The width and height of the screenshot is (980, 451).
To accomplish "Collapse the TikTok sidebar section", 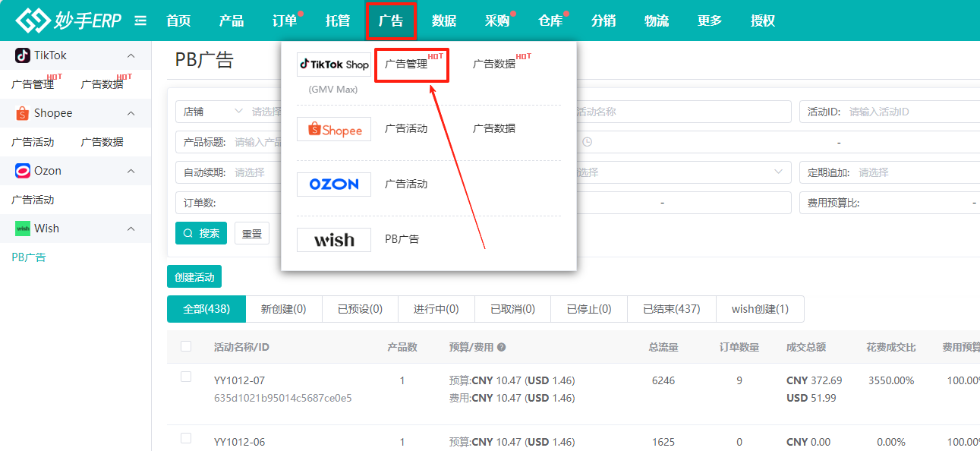I will point(131,55).
